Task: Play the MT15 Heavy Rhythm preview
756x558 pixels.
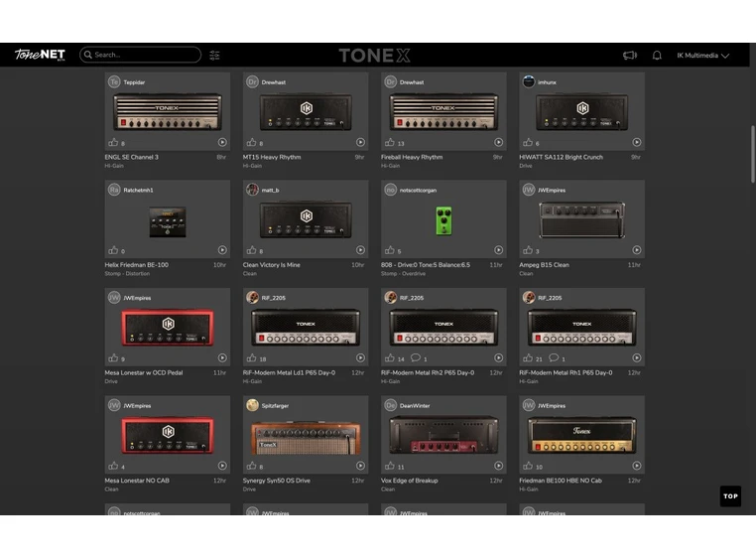Action: [361, 142]
